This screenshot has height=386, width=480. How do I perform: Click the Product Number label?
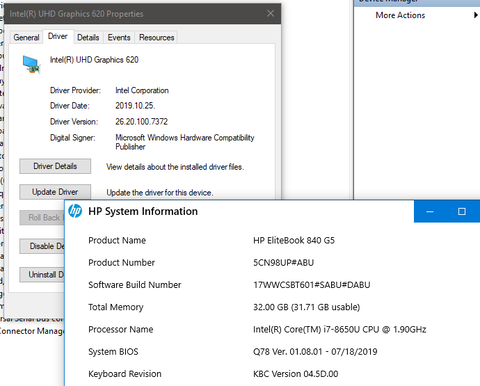(x=121, y=263)
